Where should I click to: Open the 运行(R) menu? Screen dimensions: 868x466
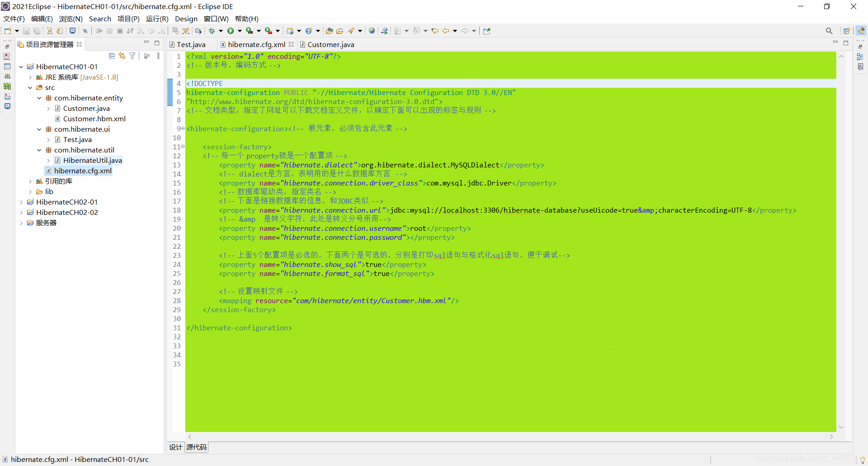click(157, 19)
